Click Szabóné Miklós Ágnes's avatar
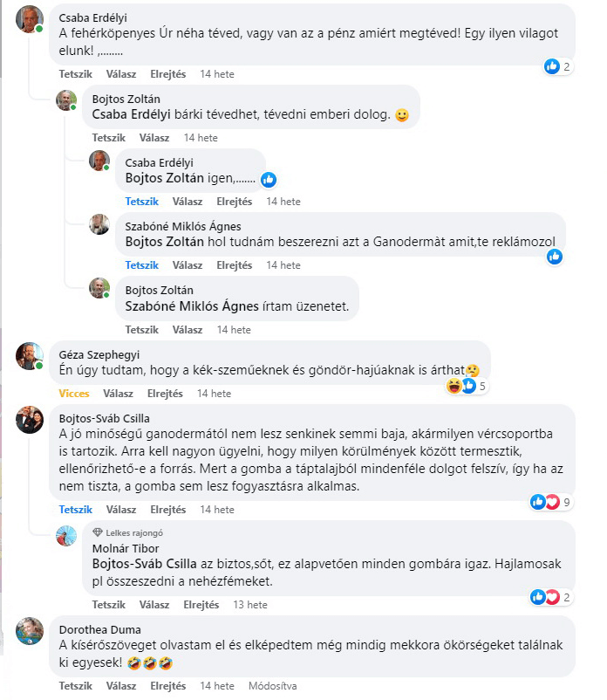 click(x=100, y=224)
